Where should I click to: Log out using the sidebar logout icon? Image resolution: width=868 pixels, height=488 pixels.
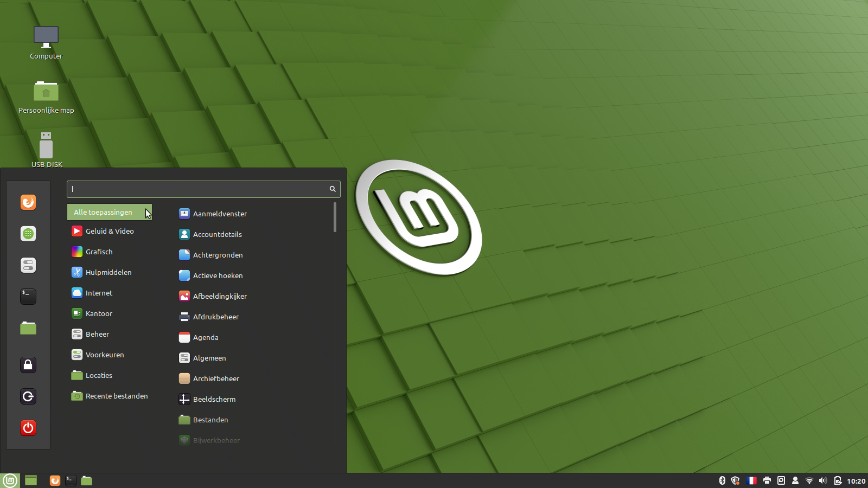[28, 396]
